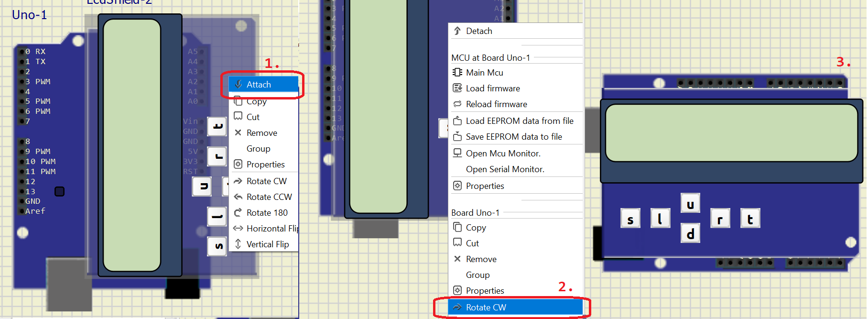Click the Rotate 180 icon
Screen dimensions: 868x319
coord(238,212)
